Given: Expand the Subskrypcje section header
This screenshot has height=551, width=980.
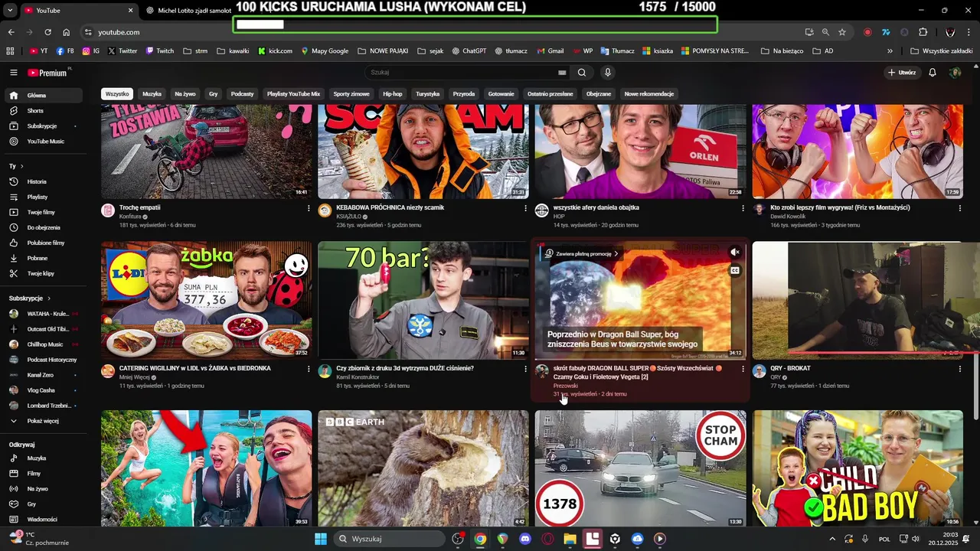Looking at the screenshot, I should pyautogui.click(x=30, y=298).
